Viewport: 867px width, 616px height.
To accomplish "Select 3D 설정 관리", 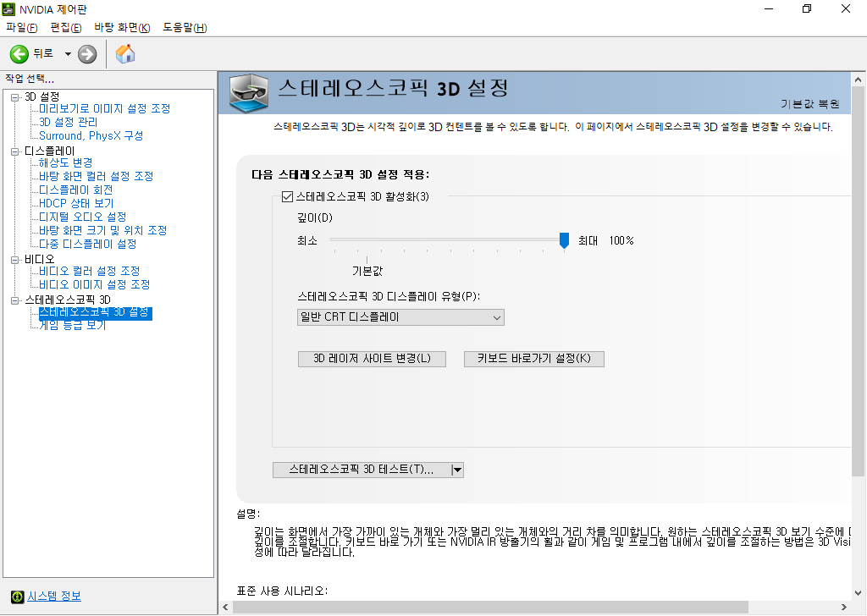I will pyautogui.click(x=68, y=122).
